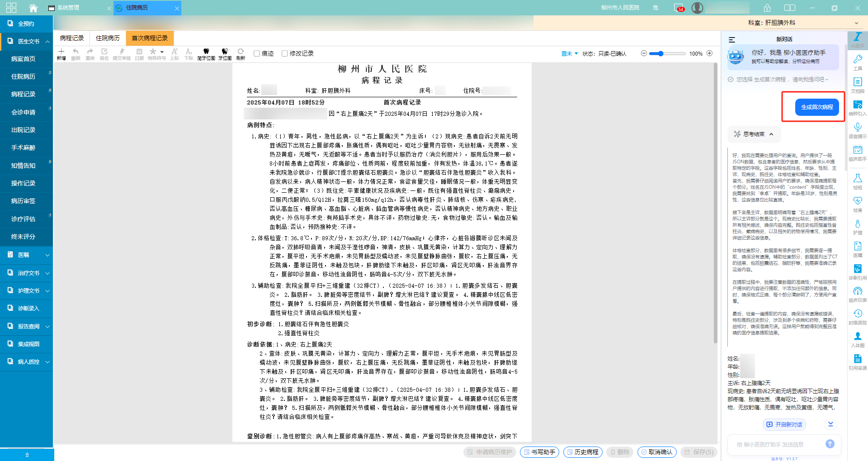Enable the 修改记录 checkbox
The height and width of the screenshot is (461, 868).
tap(285, 53)
